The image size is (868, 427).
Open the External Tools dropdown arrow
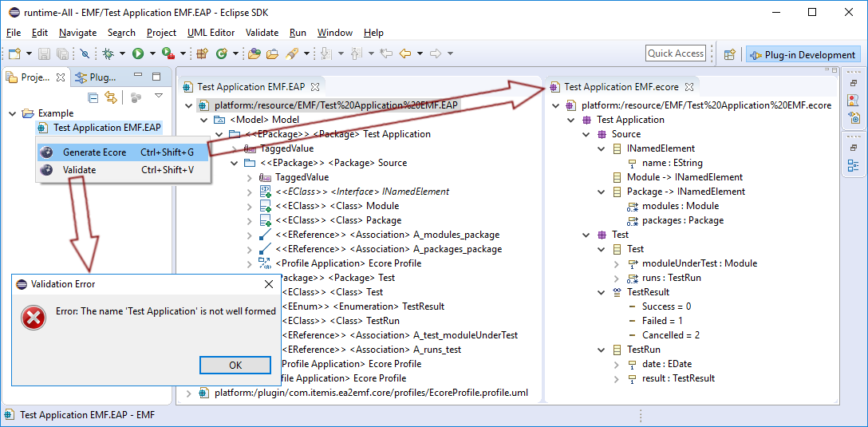coord(183,53)
